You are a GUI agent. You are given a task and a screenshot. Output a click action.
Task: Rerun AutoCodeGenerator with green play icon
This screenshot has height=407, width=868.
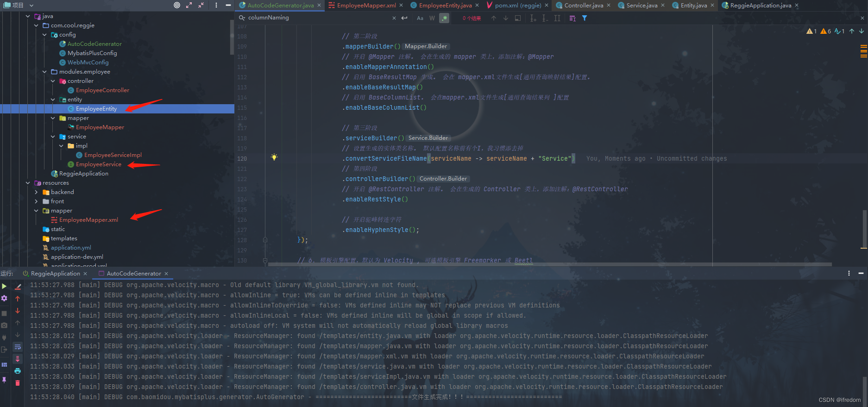coord(4,287)
